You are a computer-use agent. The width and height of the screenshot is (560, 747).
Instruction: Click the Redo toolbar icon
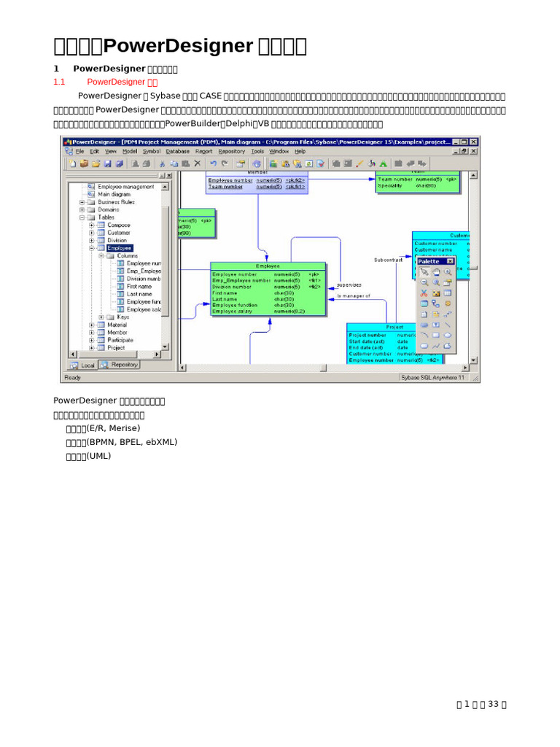(225, 163)
